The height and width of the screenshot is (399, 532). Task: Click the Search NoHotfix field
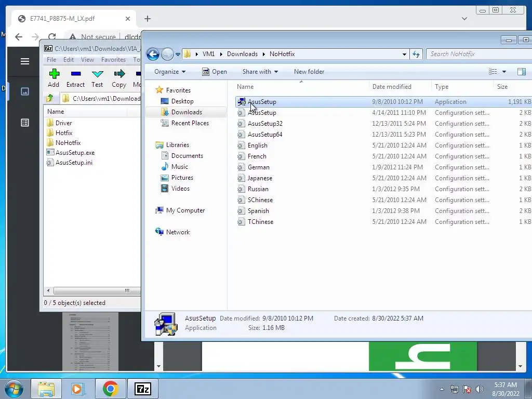[478, 54]
